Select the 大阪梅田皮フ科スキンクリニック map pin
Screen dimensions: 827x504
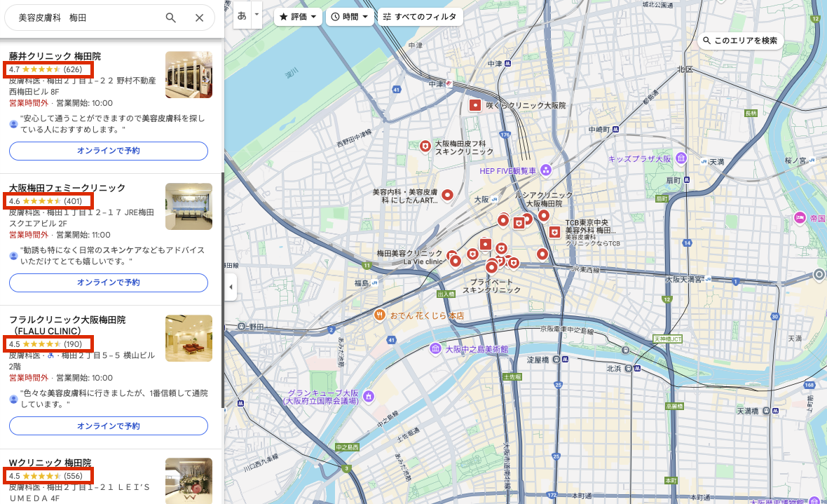point(425,147)
